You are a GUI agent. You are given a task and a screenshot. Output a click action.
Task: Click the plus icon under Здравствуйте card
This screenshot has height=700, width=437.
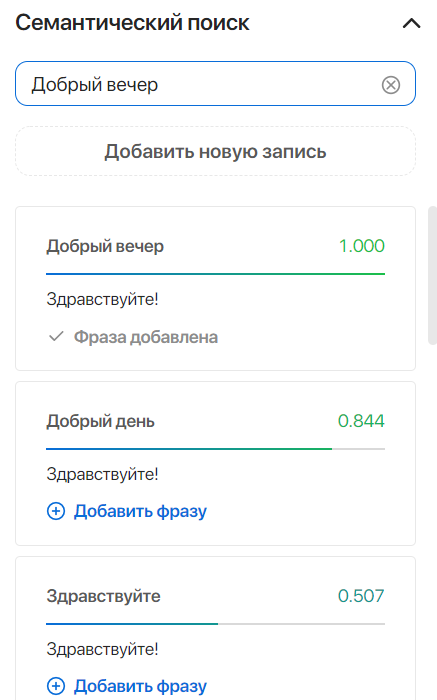pyautogui.click(x=56, y=686)
